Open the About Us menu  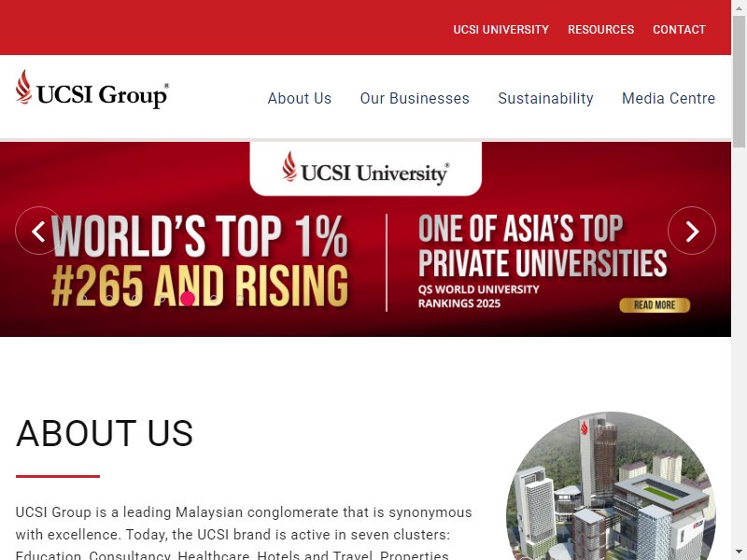point(299,98)
